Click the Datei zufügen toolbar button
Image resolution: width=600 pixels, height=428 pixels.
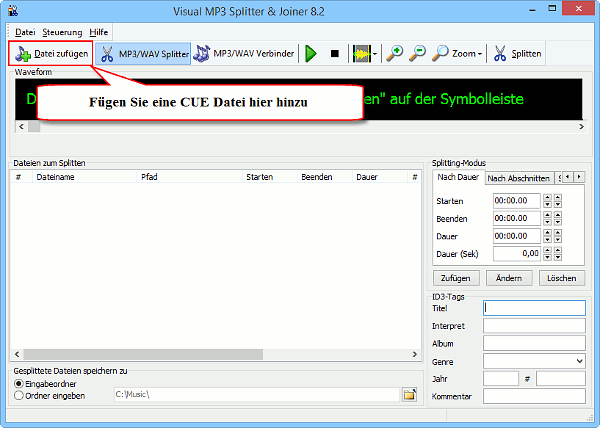pos(51,54)
